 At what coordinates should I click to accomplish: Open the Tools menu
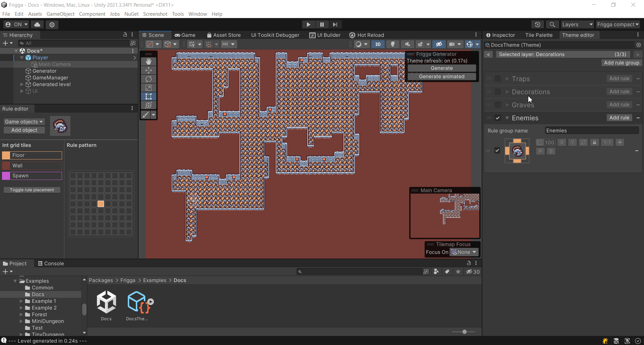(x=178, y=14)
